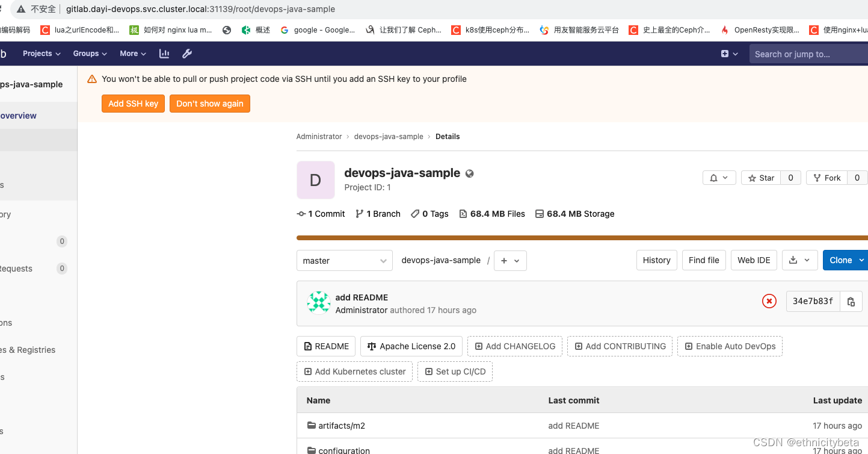Copy the commit SHA 34e7b83f
Image resolution: width=868 pixels, height=454 pixels.
851,301
